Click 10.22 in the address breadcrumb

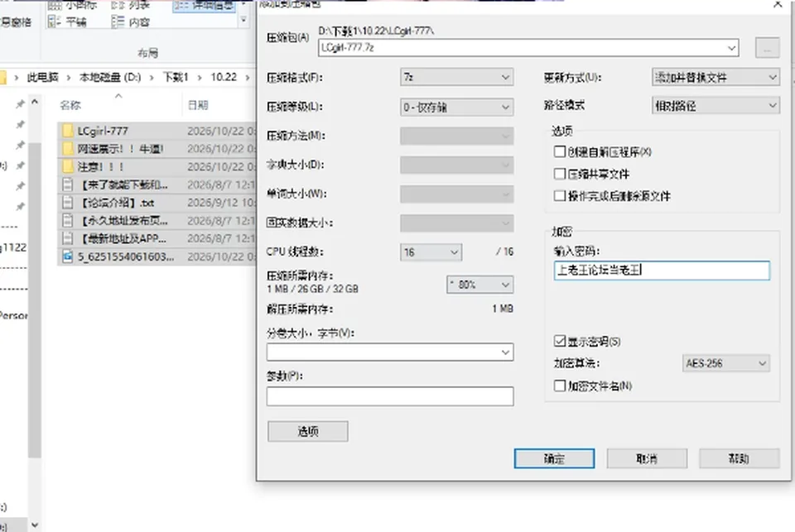[x=224, y=77]
